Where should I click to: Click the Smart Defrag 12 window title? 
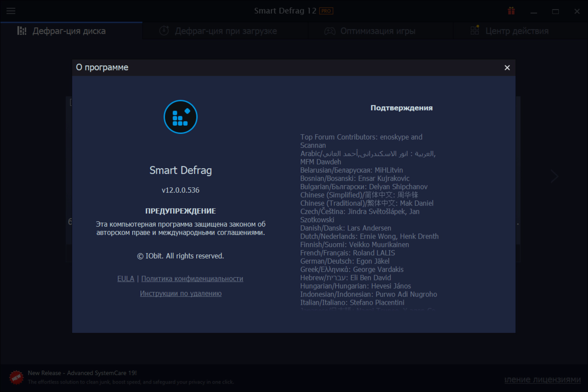coord(285,11)
